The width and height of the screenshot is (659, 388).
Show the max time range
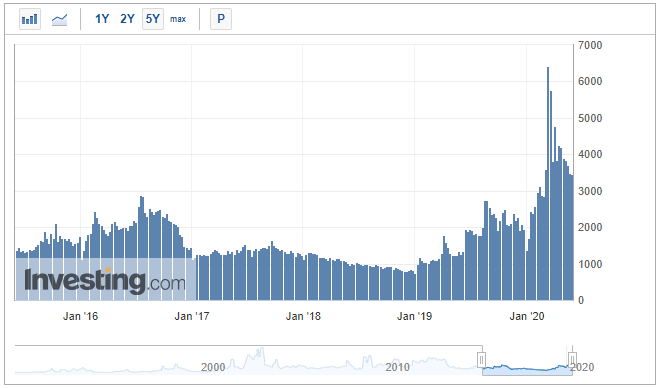(178, 19)
